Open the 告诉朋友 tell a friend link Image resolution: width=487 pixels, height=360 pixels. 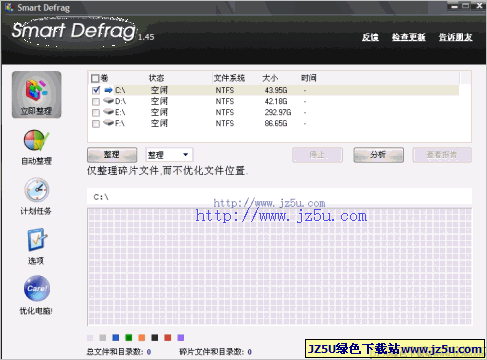[455, 37]
